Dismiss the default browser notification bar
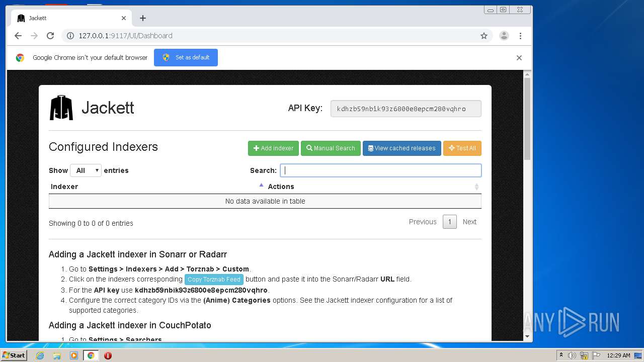The height and width of the screenshot is (362, 644). (x=519, y=58)
